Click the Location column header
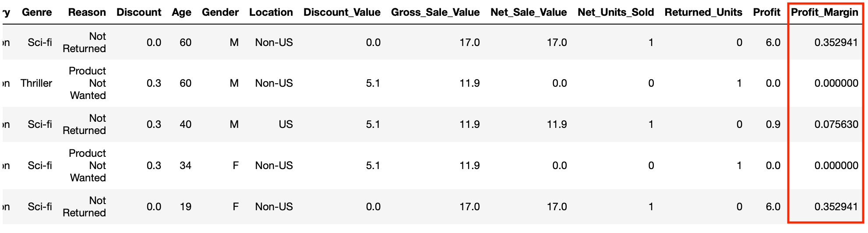The image size is (868, 233). click(271, 12)
